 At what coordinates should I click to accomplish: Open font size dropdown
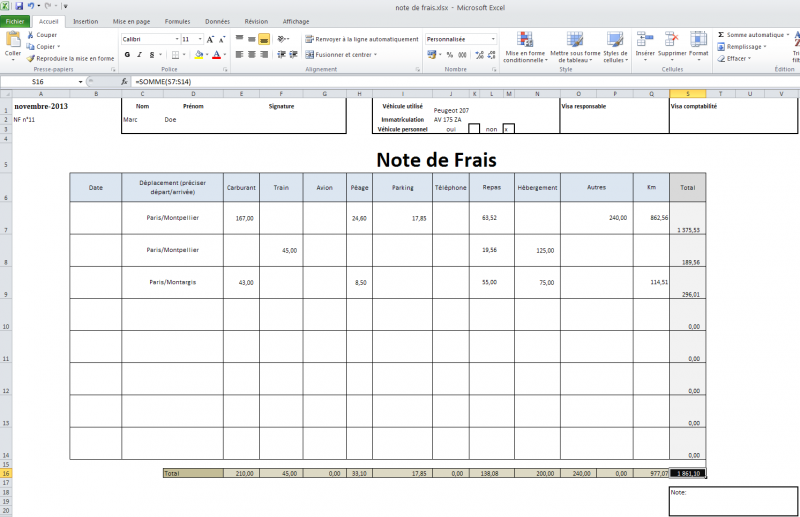coord(200,39)
